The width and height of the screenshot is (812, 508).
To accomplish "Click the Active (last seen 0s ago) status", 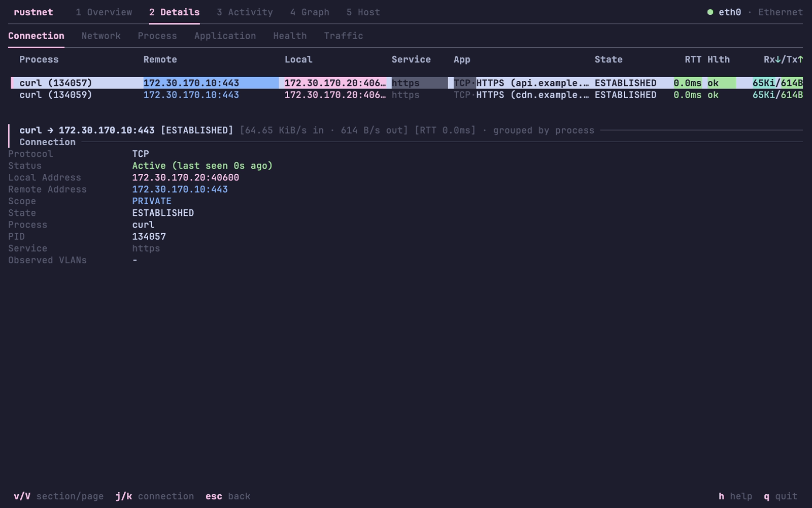I will click(x=202, y=166).
